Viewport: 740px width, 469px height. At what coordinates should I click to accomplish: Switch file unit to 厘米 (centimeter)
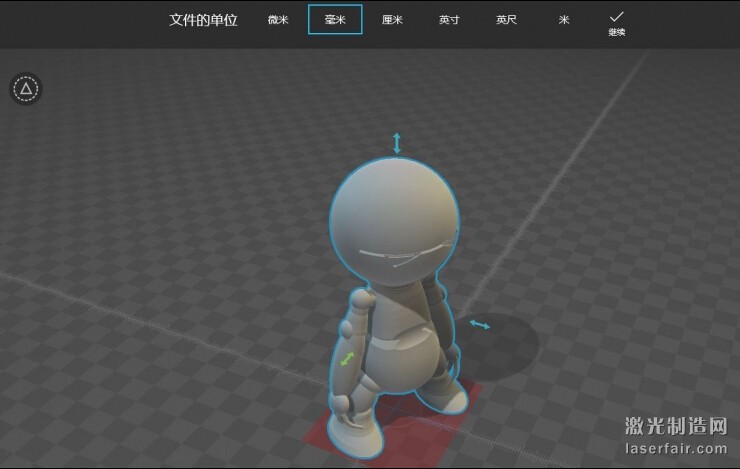pos(392,20)
